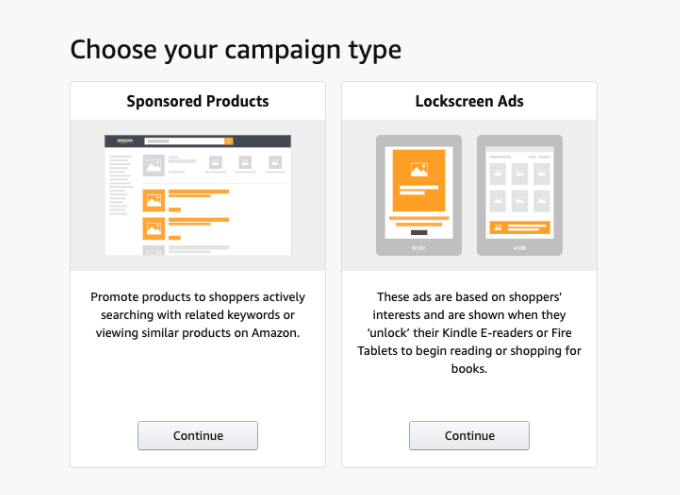Click the Sponsored Products search results illustration
Viewport: 680px width, 495px height.
coord(198,195)
